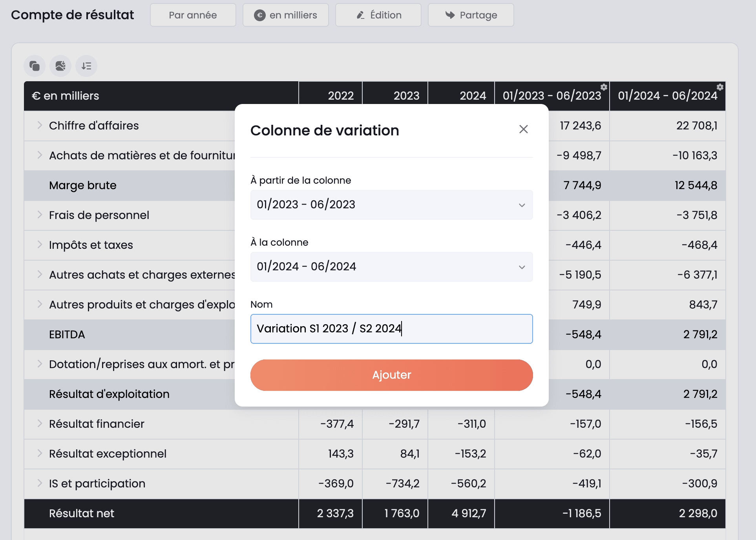Viewport: 756px width, 540px height.
Task: Expand the Frais de personnel row
Action: (x=40, y=215)
